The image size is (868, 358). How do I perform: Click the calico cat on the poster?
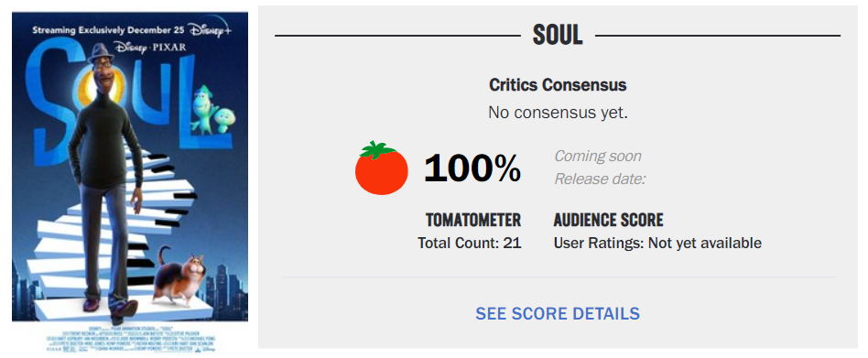[179, 277]
